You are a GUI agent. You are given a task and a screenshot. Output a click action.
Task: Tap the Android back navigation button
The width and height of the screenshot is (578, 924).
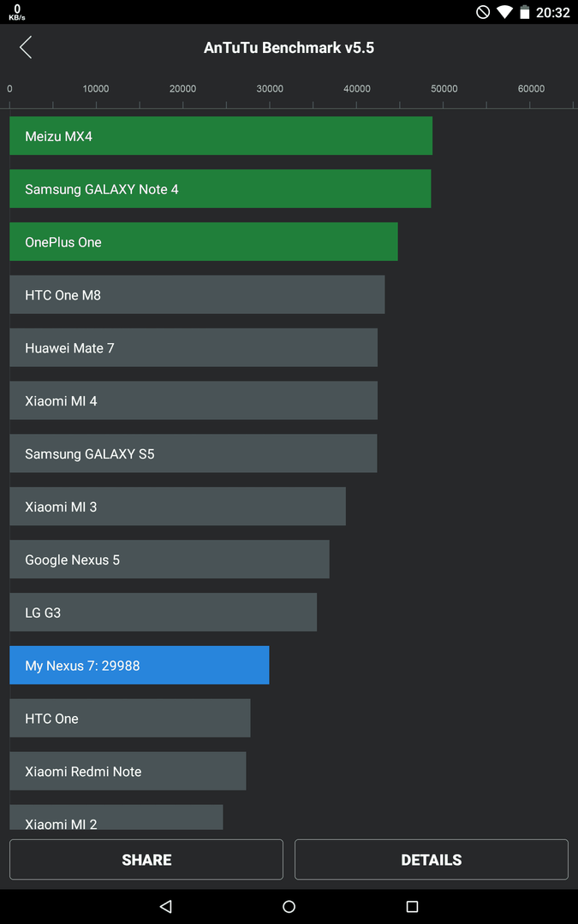tap(166, 906)
